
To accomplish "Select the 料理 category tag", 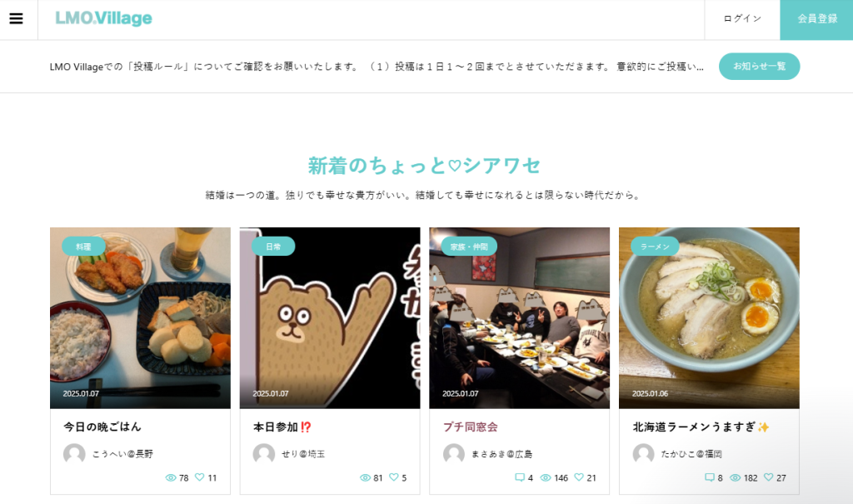I will coord(83,247).
